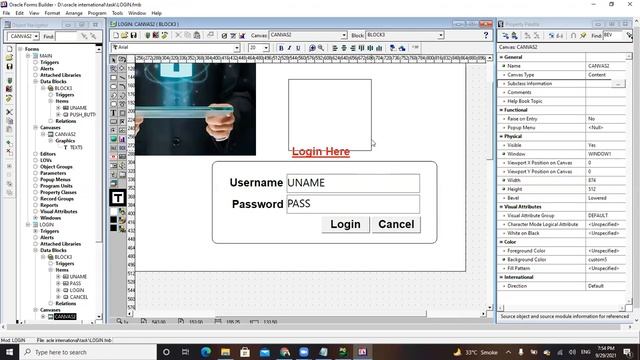Click the Windows Start button
The width and height of the screenshot is (640, 360).
(9, 352)
